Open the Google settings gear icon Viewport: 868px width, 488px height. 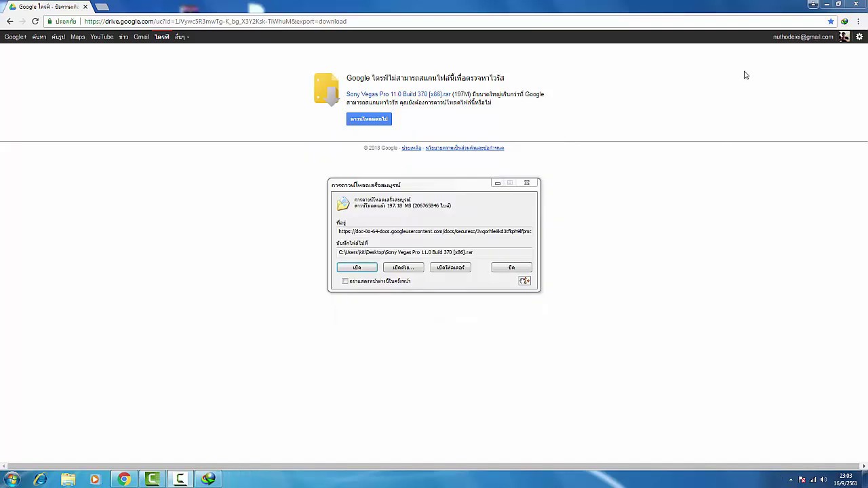coord(859,37)
